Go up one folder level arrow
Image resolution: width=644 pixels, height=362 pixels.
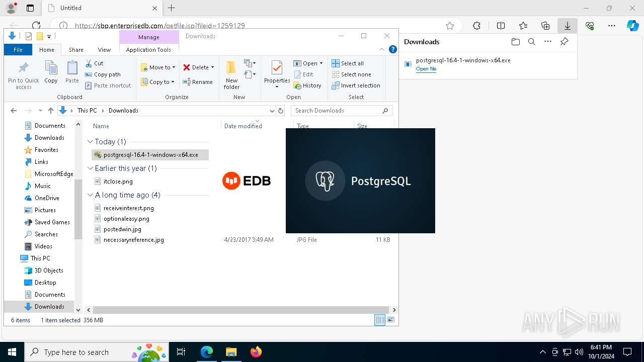[x=50, y=111]
